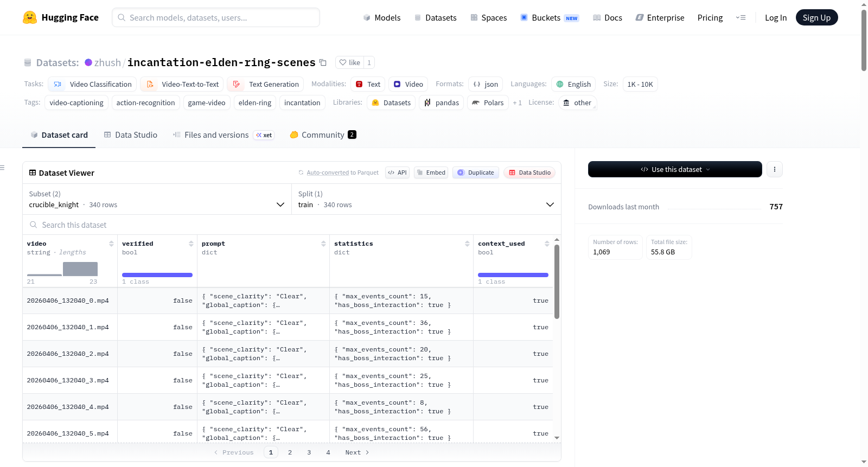Go to page 4 of the table
The height and width of the screenshot is (467, 868).
(328, 452)
